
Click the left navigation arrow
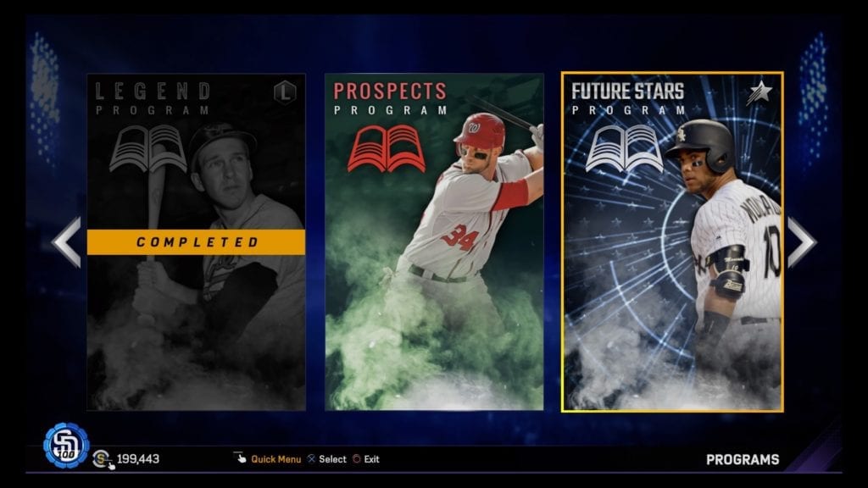66,241
